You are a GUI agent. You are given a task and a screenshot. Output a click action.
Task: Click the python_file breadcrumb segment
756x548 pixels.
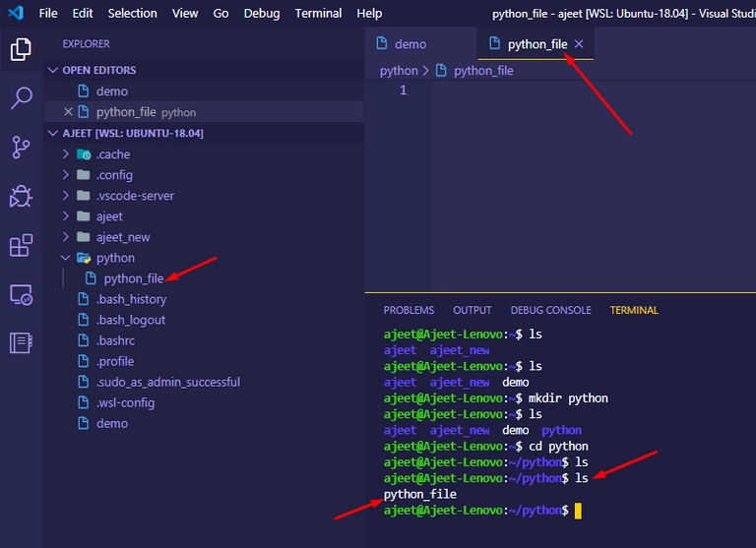pyautogui.click(x=483, y=71)
